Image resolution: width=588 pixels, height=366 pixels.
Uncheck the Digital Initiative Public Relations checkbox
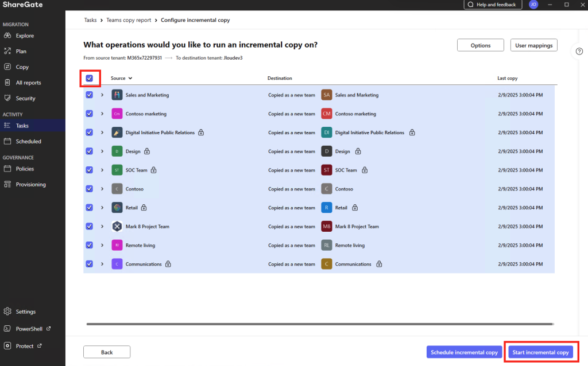coord(89,133)
